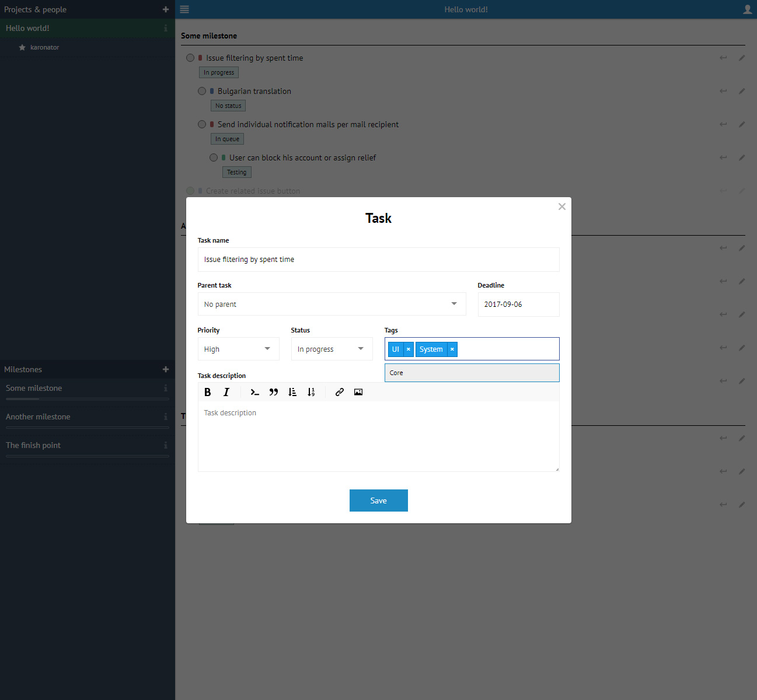The image size is (757, 700).
Task: Remove the System tag
Action: [x=452, y=349]
